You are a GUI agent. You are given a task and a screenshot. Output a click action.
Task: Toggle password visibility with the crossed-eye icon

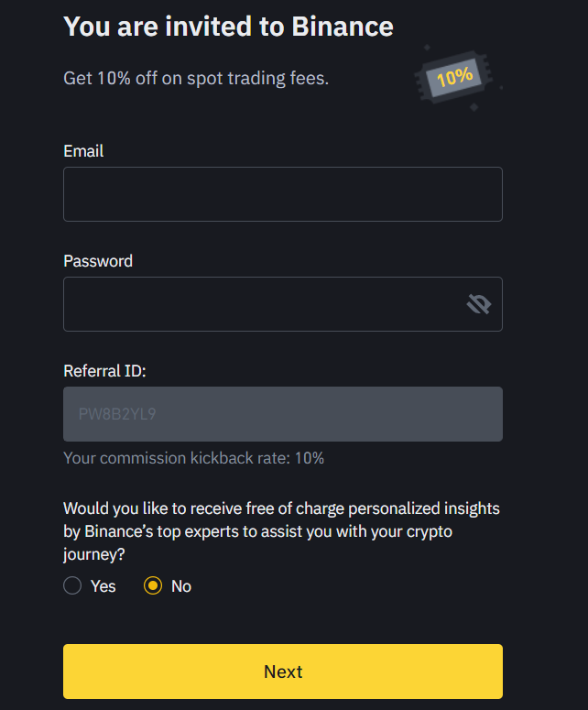479,304
